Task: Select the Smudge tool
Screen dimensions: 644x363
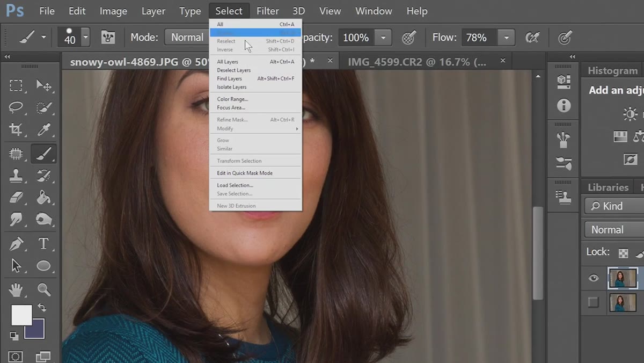Action: coord(16,220)
